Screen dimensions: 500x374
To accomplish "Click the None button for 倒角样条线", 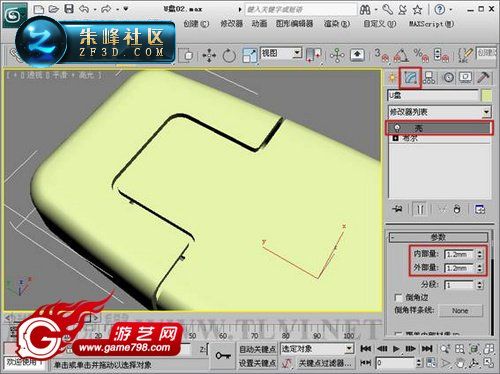I will tap(460, 310).
